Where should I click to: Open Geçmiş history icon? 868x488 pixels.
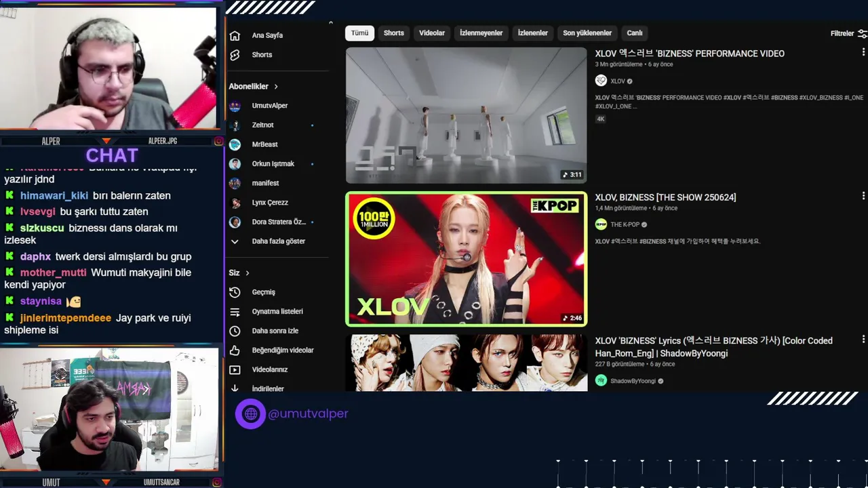[x=235, y=292]
